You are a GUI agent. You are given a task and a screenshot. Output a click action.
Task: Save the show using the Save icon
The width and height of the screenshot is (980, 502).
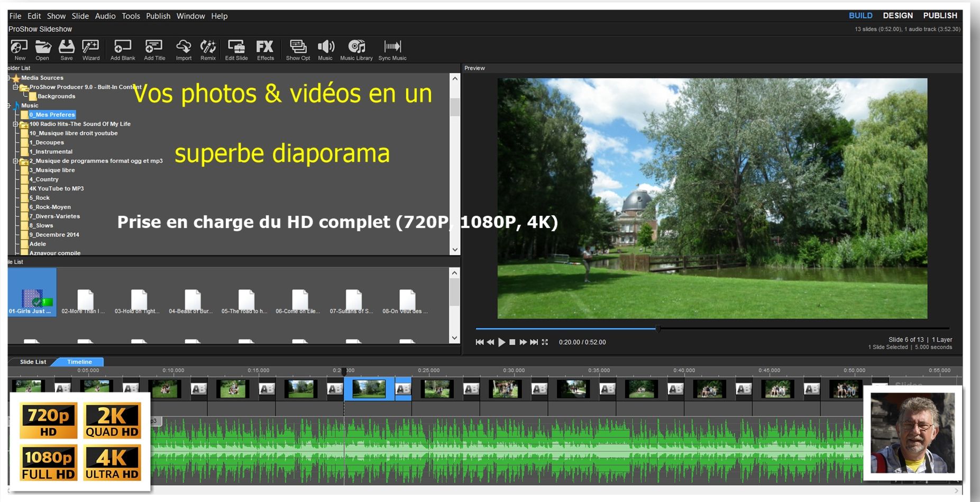[x=67, y=50]
